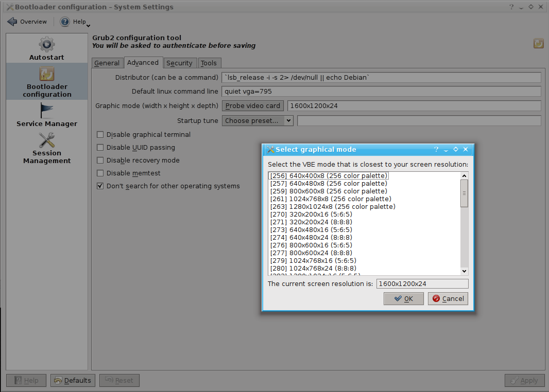Uncheck Don't search for other operating systems
The width and height of the screenshot is (549, 392).
click(100, 186)
